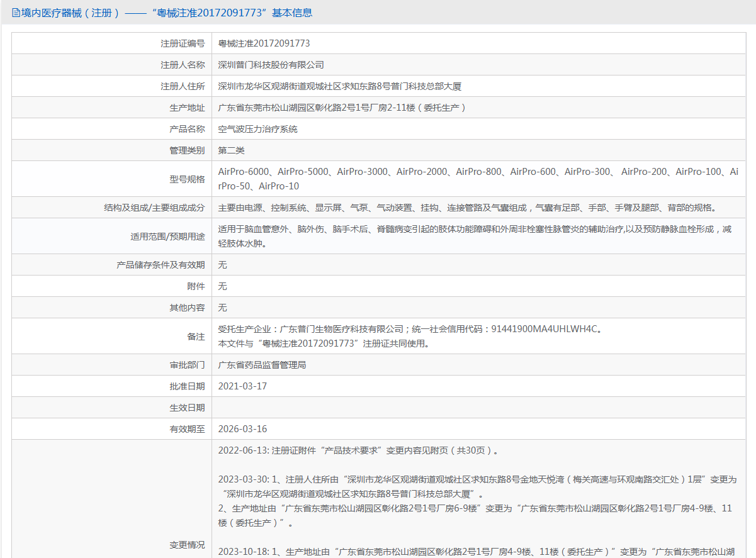Select the 其他内容 label cell
Image resolution: width=756 pixels, height=558 pixels.
point(112,308)
